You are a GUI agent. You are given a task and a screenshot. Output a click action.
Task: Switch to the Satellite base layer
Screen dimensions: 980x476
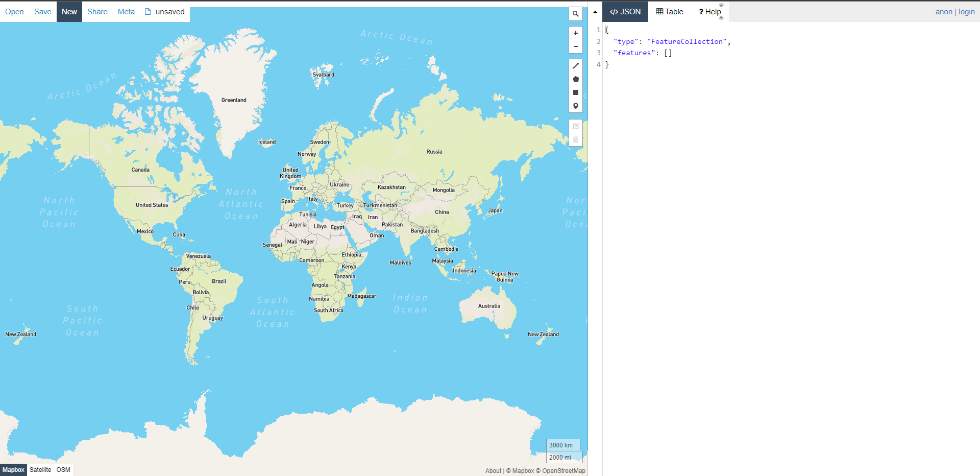[x=40, y=470]
